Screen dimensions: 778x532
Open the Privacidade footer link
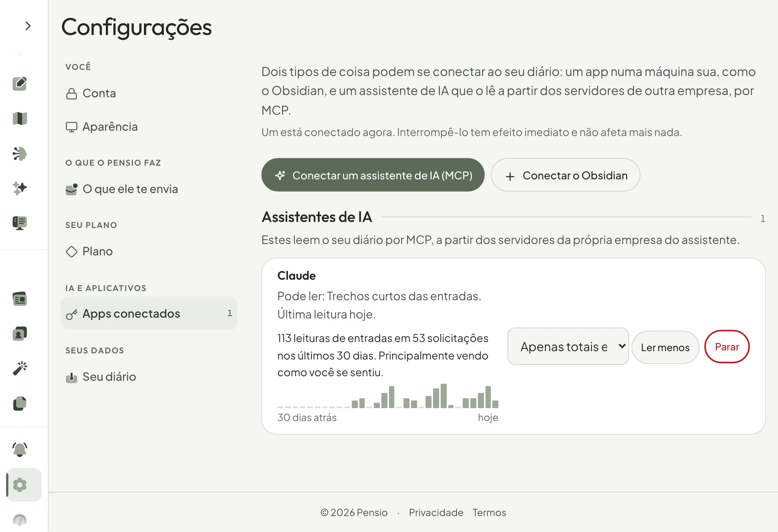[436, 513]
